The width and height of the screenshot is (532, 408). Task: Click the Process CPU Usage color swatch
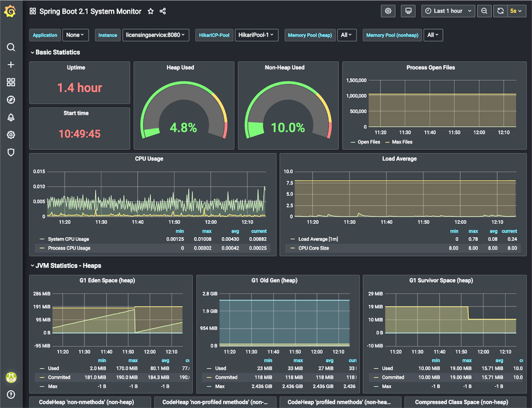pyautogui.click(x=42, y=249)
